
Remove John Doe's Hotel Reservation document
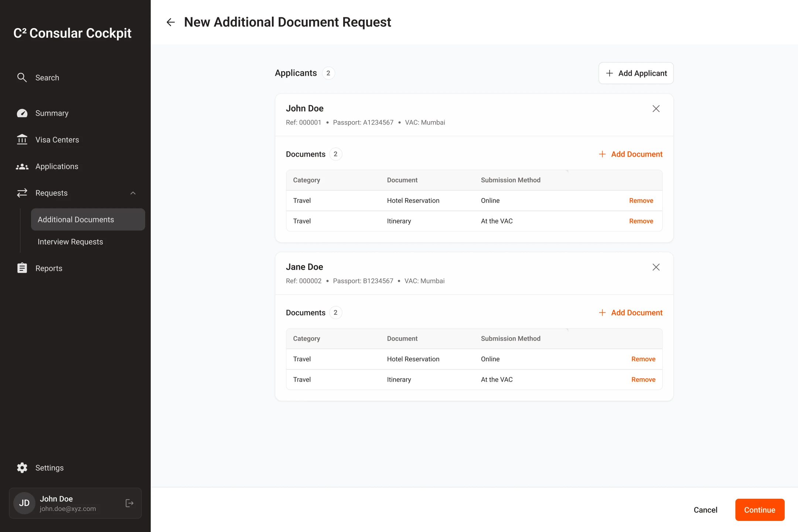pos(641,201)
